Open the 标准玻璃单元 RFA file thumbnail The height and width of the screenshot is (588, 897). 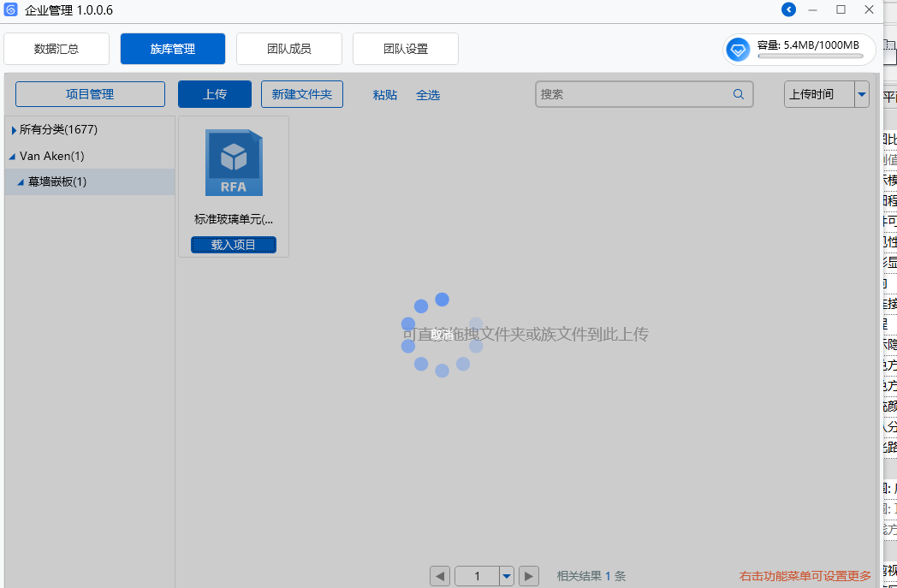click(234, 163)
